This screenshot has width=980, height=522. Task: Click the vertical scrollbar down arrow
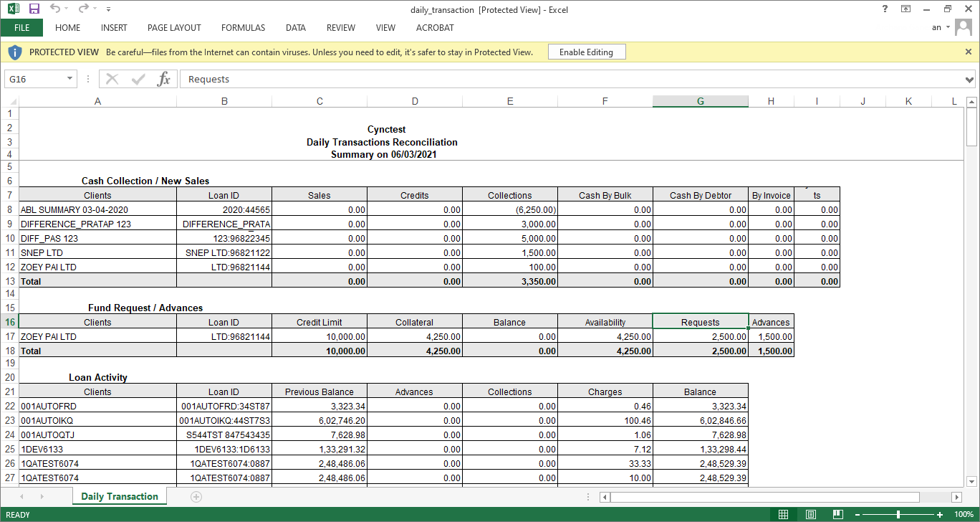point(971,481)
